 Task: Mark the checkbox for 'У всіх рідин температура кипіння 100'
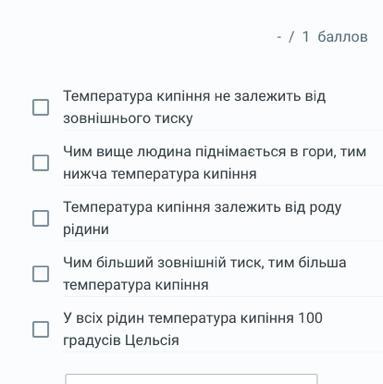click(41, 329)
